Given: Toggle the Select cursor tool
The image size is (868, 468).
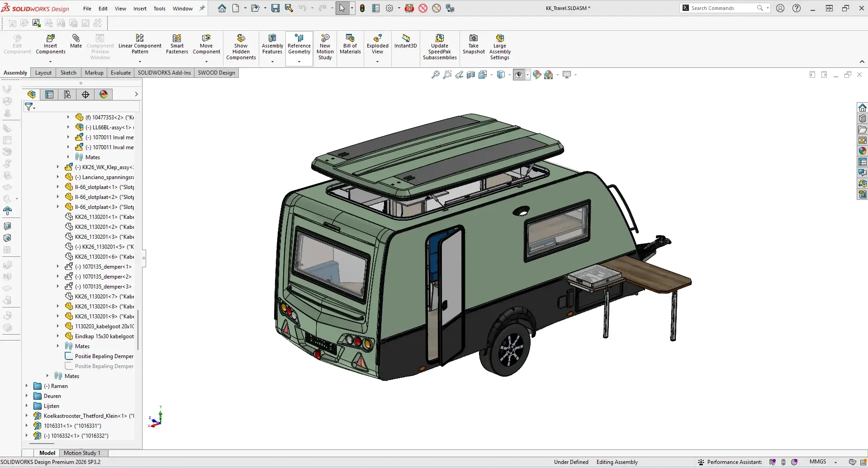Looking at the screenshot, I should 342,8.
